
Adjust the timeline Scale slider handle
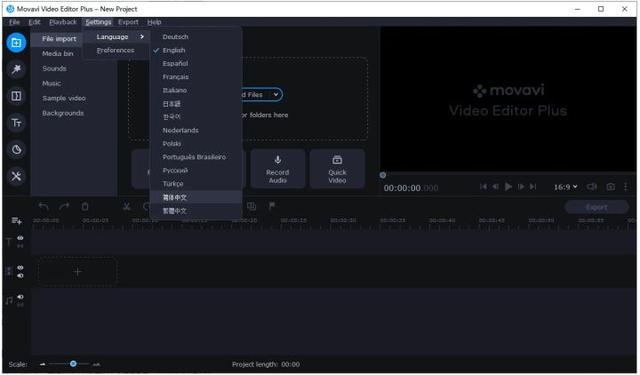coord(73,364)
